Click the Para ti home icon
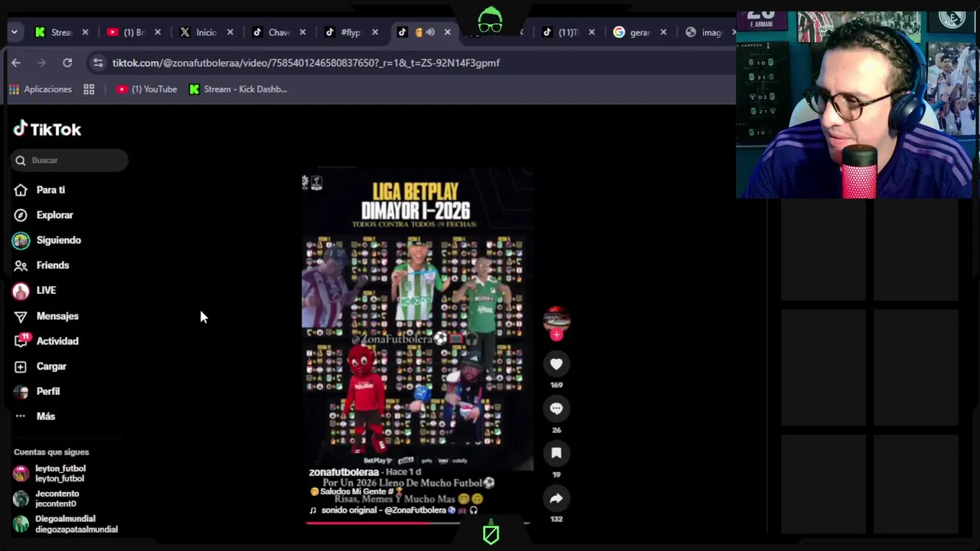The image size is (980, 551). click(x=21, y=190)
